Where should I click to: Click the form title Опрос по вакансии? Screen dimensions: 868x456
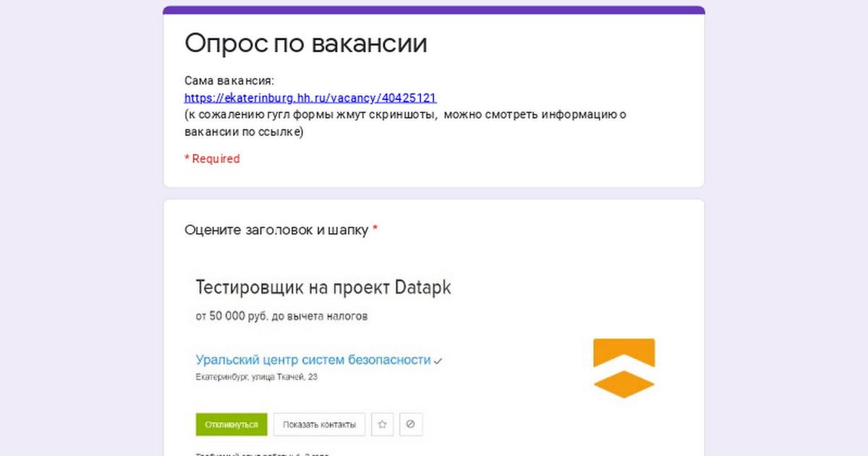(306, 43)
